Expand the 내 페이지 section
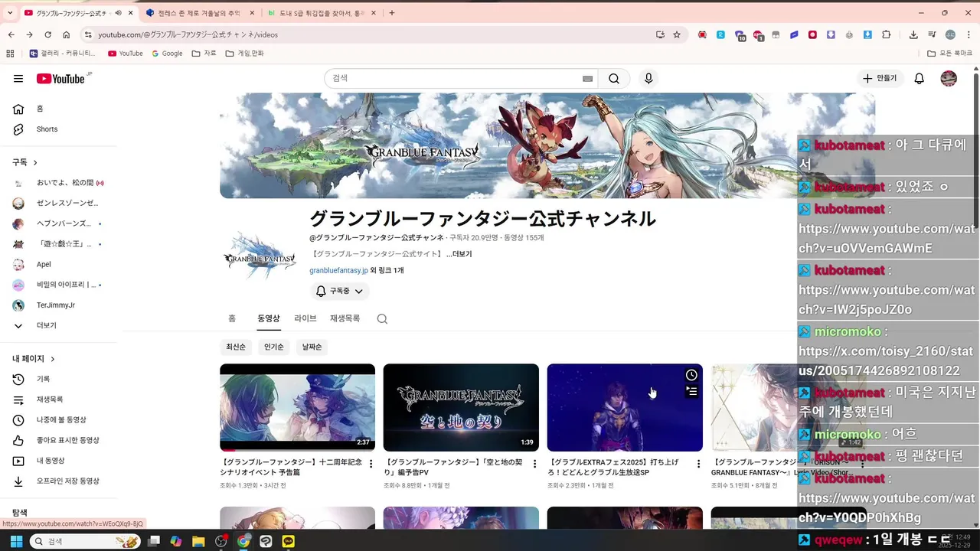This screenshot has height=551, width=980. 34,359
